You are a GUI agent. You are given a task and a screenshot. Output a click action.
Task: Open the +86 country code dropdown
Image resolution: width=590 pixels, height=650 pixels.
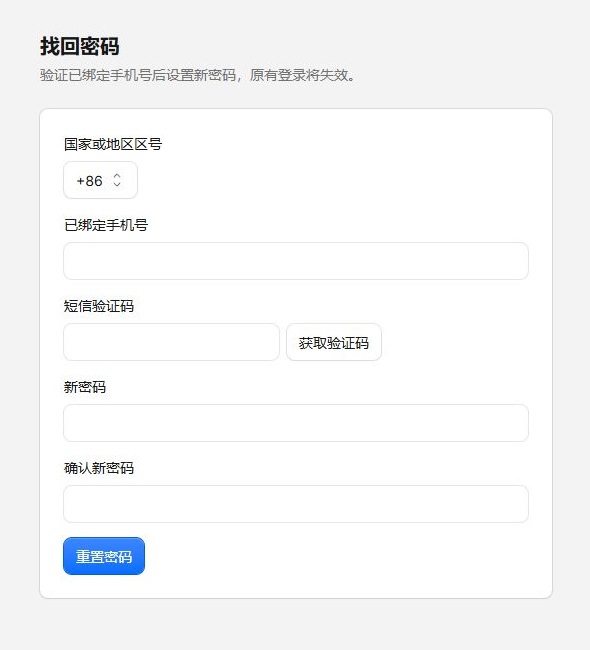coord(100,180)
